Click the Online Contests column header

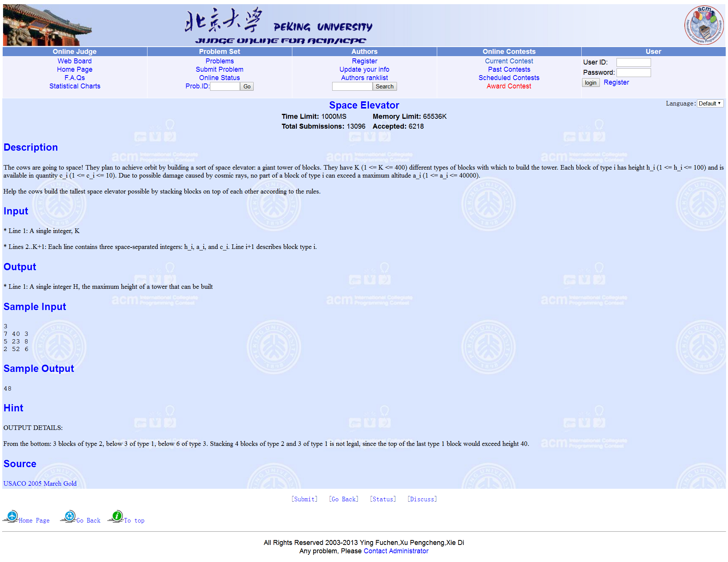point(509,52)
